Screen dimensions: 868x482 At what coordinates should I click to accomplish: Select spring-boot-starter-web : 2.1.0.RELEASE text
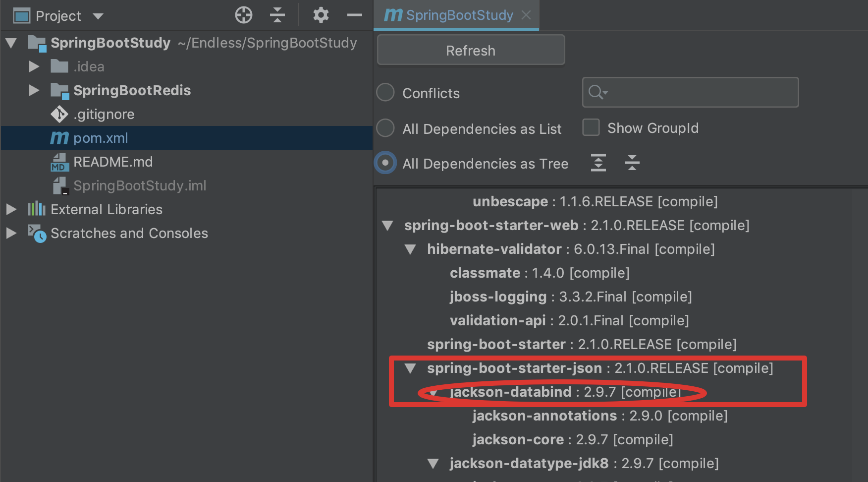577,225
